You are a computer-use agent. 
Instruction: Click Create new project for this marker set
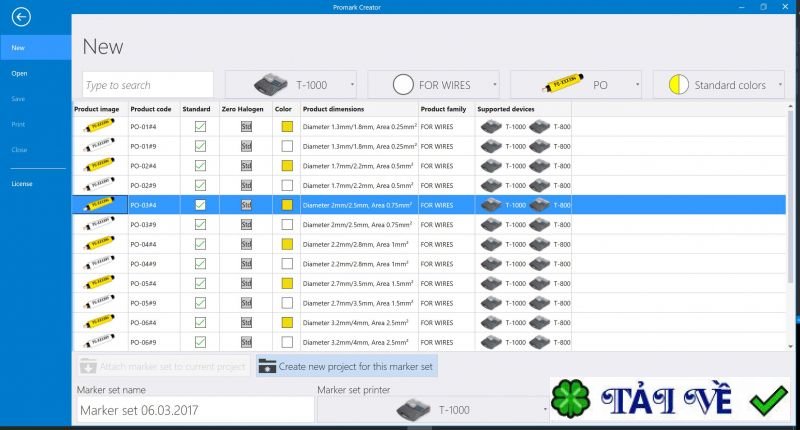pyautogui.click(x=346, y=366)
